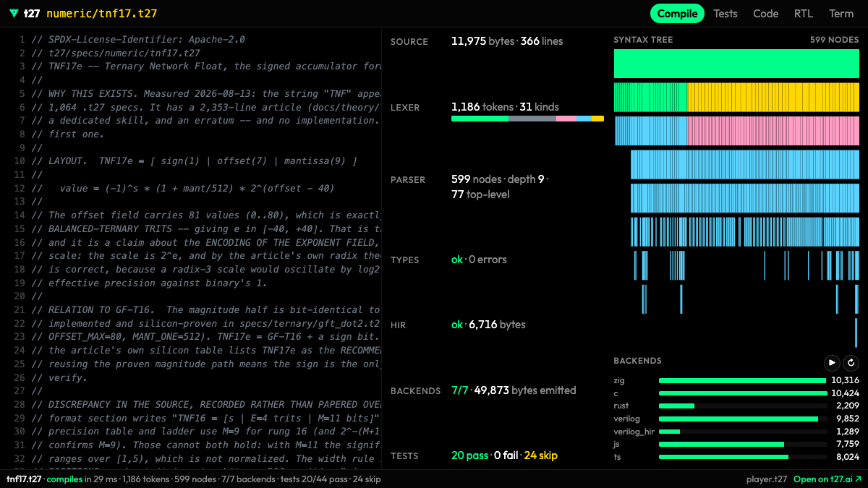868x488 pixels.
Task: Click player.t27 in the status bar
Action: click(767, 479)
